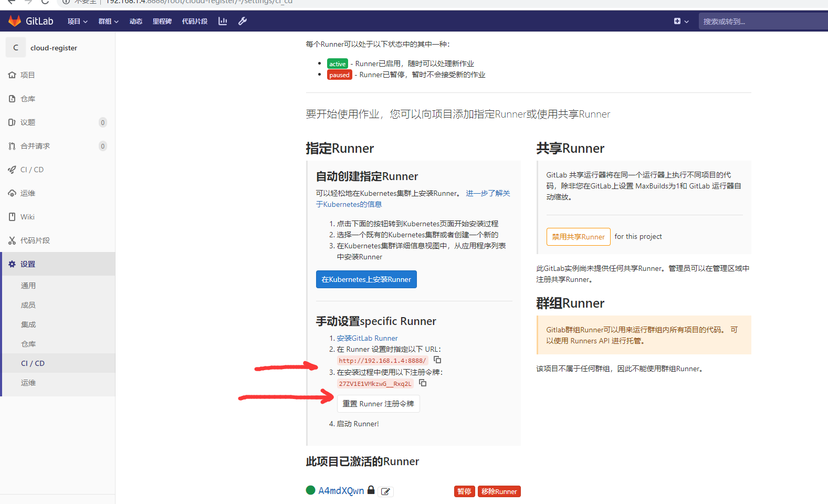Image resolution: width=828 pixels, height=504 pixels.
Task: Copy the Runner URL to clipboard
Action: 437,360
